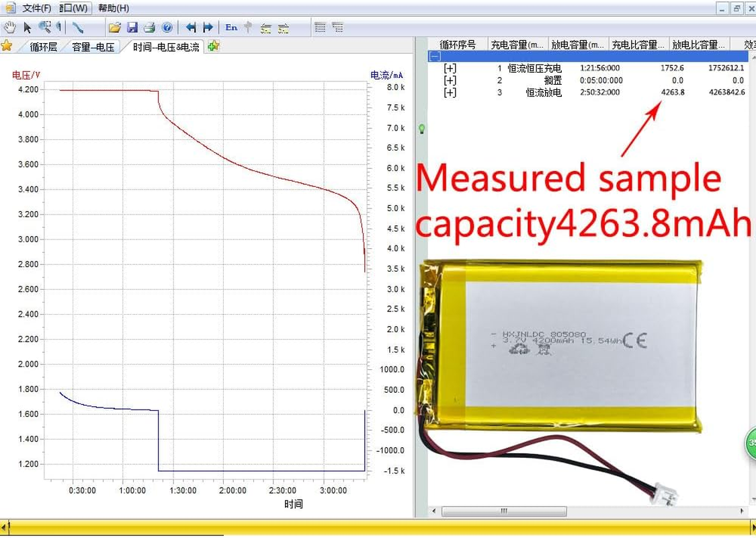Open help via the question mark icon
Screen dimensions: 756x538
coord(167,27)
